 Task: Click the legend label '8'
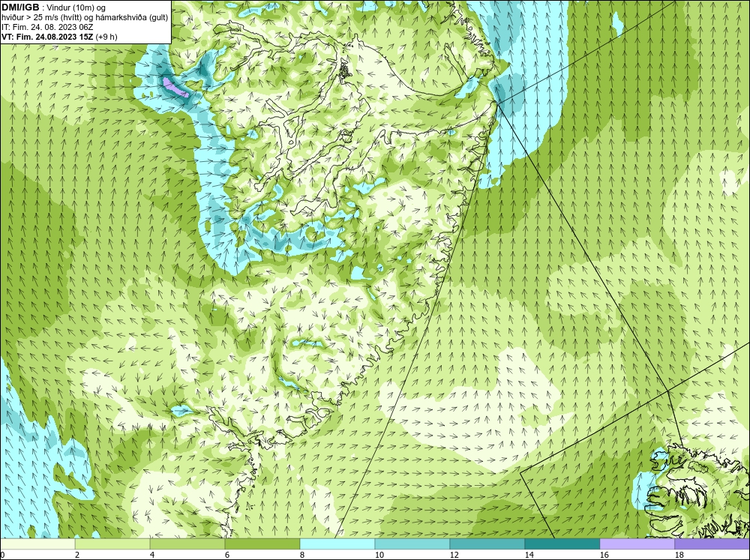point(303,555)
